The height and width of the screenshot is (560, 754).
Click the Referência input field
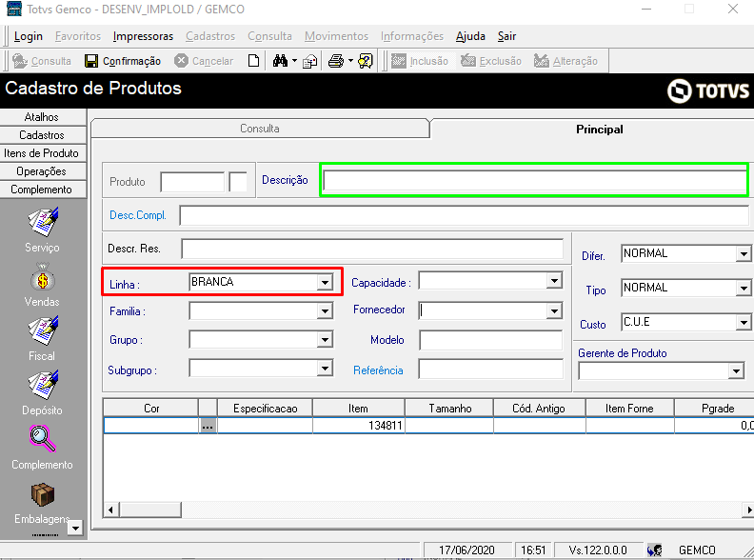click(490, 369)
